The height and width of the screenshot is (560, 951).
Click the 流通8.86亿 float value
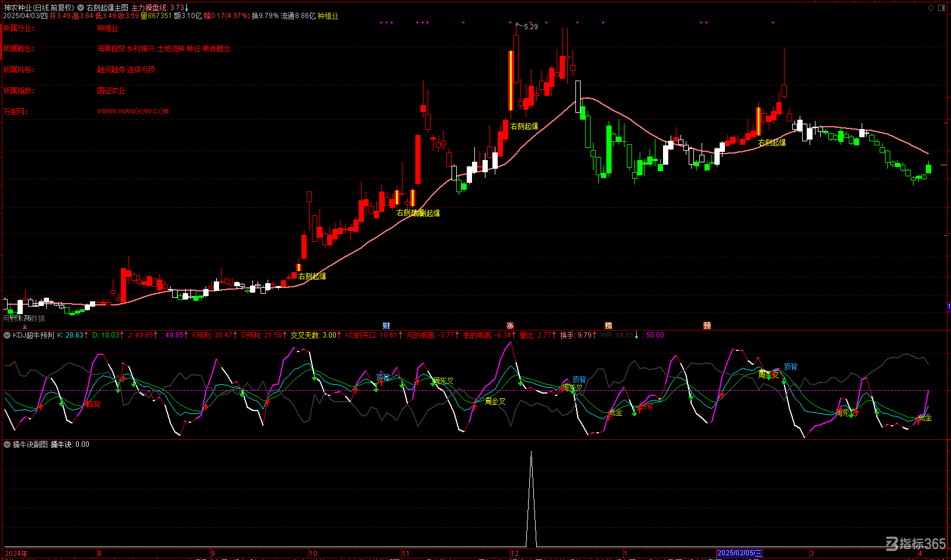coord(298,16)
